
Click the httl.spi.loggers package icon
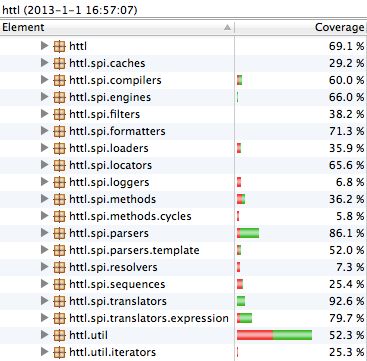59,182
